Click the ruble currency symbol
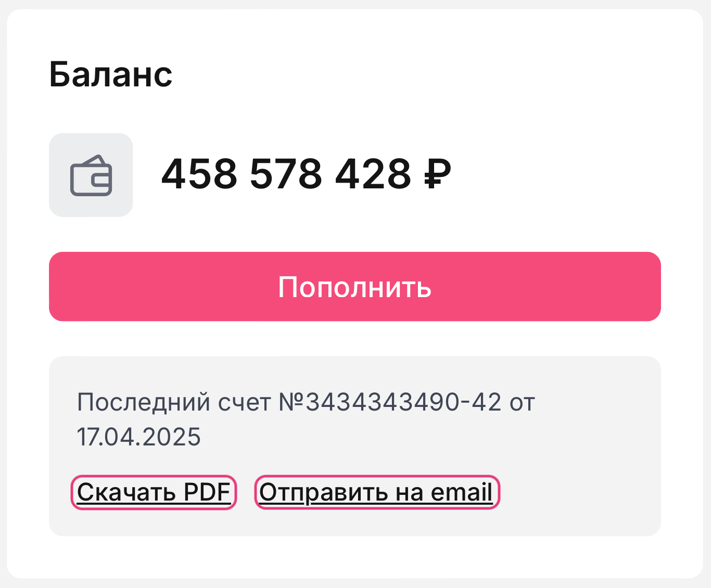The height and width of the screenshot is (588, 711). point(437,174)
